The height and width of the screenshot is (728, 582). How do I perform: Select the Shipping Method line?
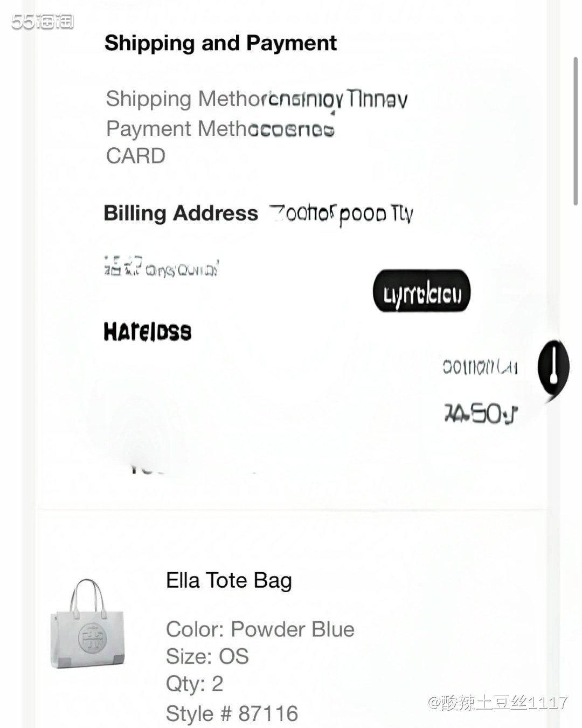[257, 99]
